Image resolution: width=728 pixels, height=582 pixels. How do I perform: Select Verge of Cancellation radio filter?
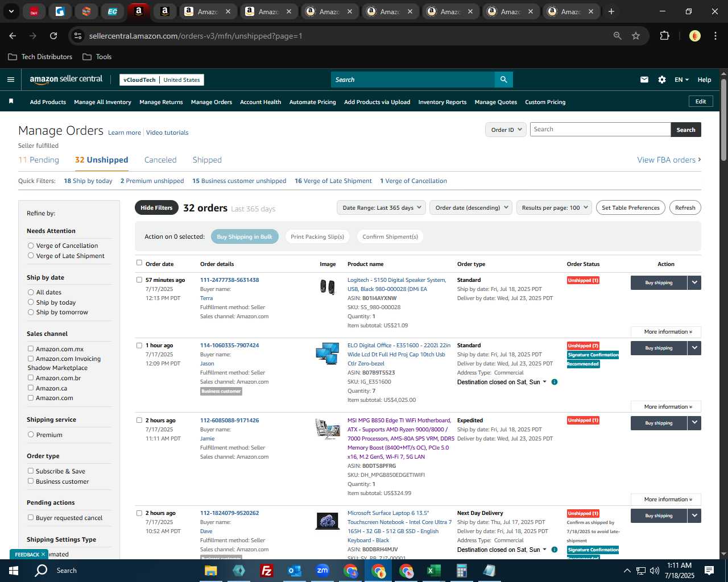31,246
